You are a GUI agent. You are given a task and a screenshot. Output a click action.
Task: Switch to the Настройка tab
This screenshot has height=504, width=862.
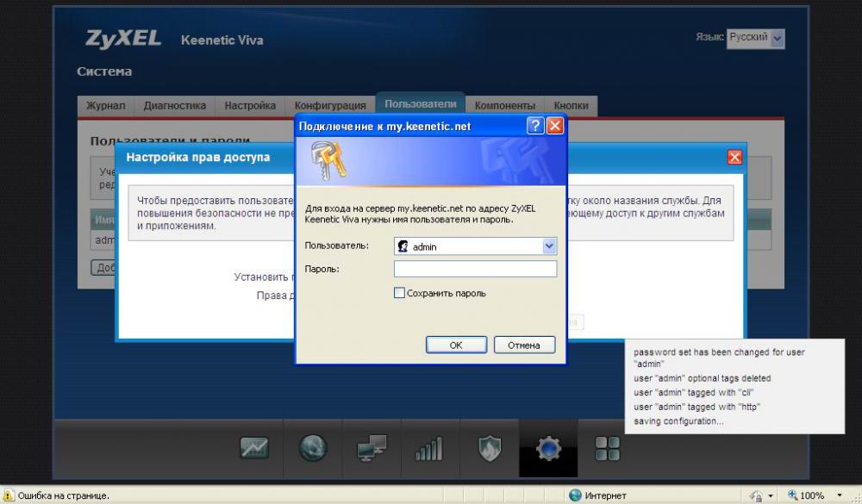coord(250,105)
